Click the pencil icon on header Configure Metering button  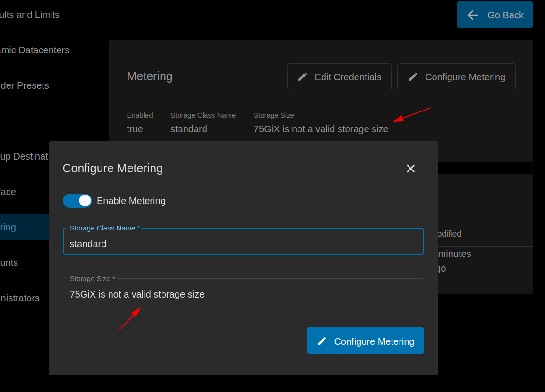coord(413,76)
